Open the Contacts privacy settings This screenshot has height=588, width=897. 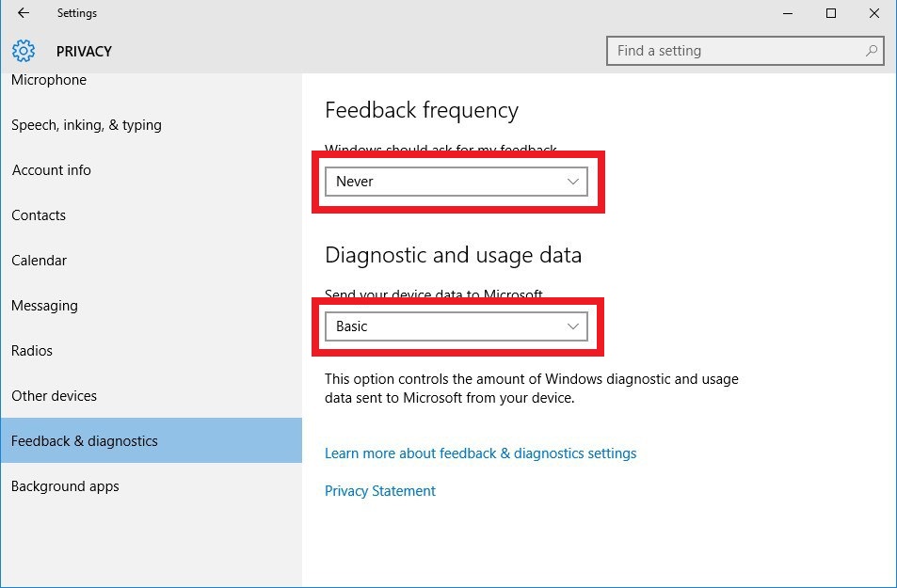coord(39,215)
